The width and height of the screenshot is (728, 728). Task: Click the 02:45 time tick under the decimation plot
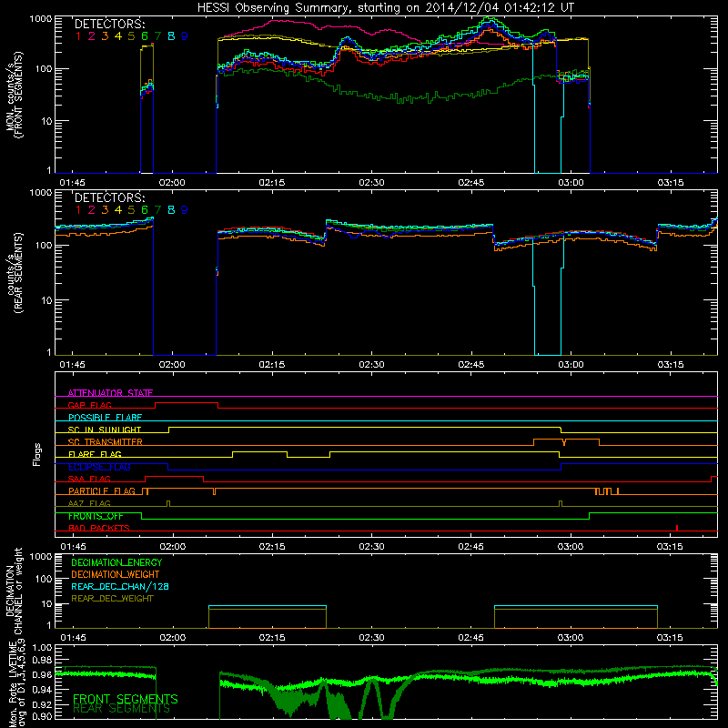(470, 638)
